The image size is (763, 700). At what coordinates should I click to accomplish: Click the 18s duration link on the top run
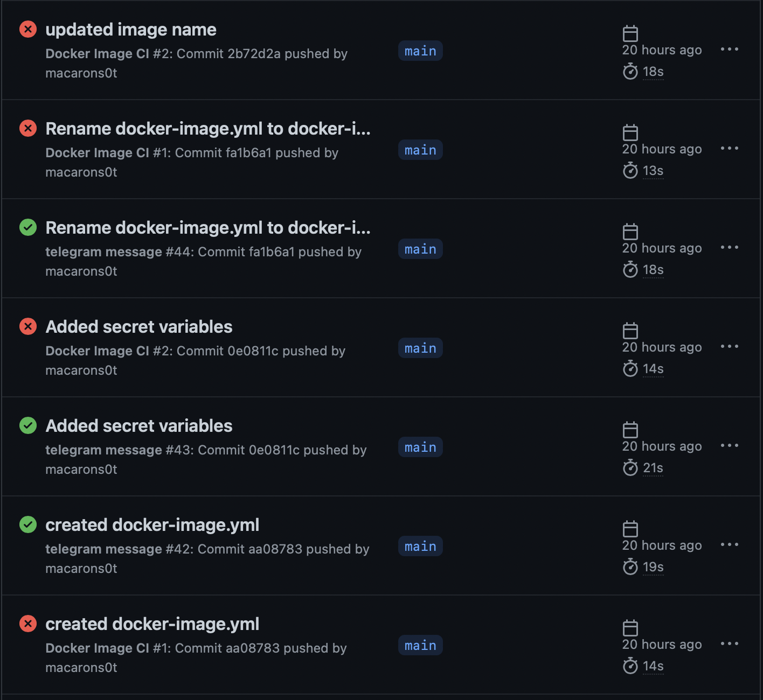653,72
